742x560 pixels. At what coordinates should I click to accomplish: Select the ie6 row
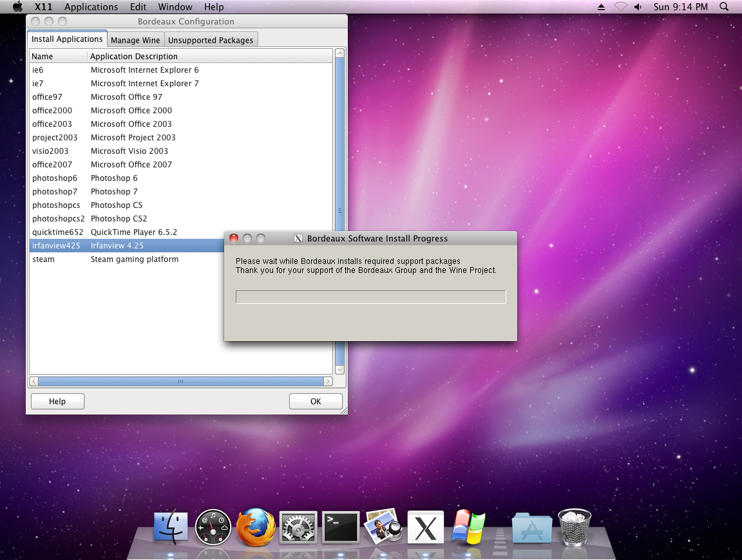pyautogui.click(x=181, y=70)
